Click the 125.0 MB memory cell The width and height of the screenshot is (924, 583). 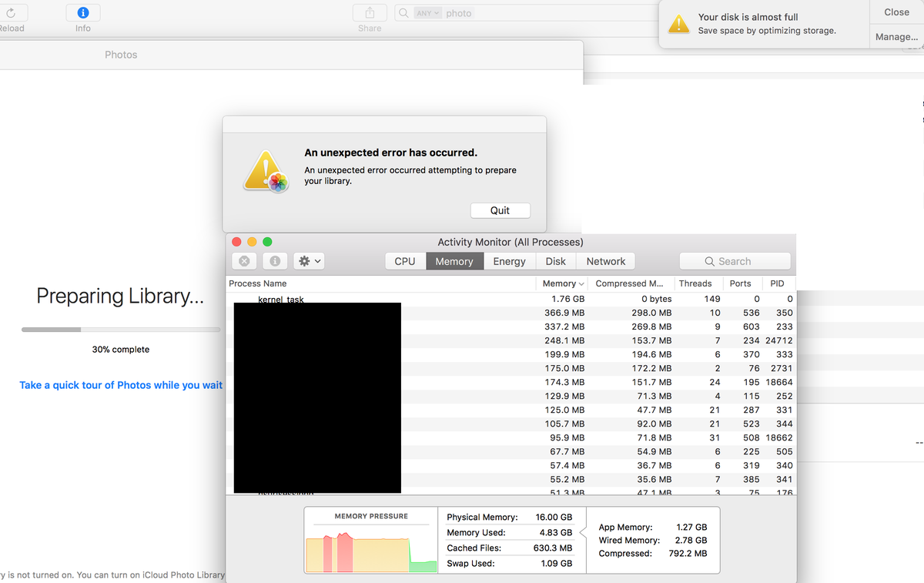point(564,410)
